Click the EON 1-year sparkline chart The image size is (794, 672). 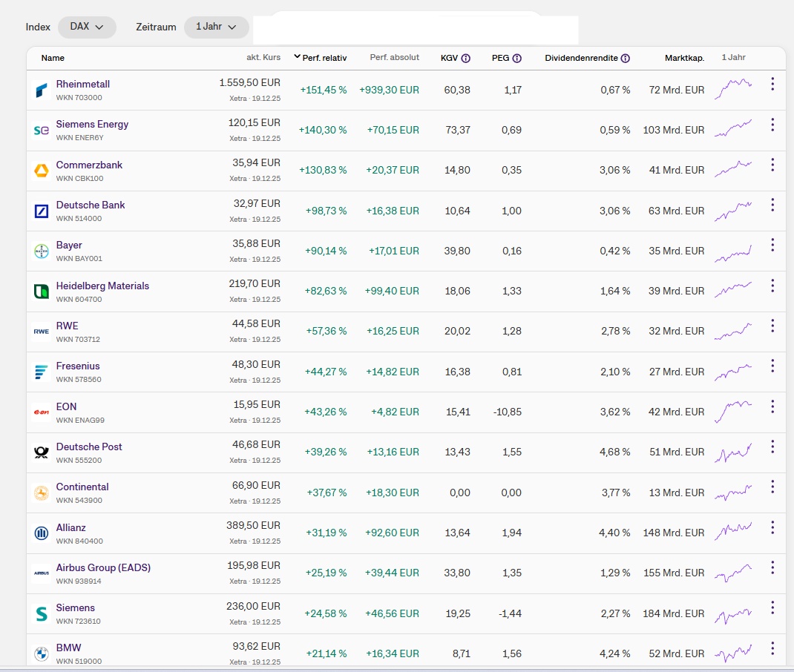coord(733,412)
